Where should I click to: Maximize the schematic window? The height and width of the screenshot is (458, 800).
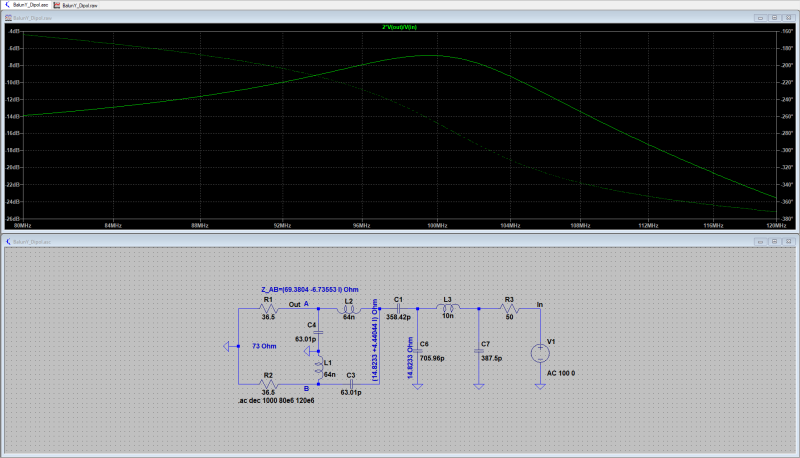tap(774, 242)
